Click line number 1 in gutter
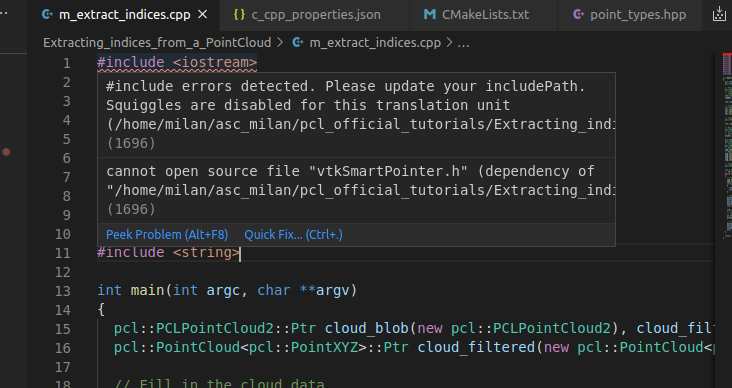The image size is (732, 388). coord(67,63)
